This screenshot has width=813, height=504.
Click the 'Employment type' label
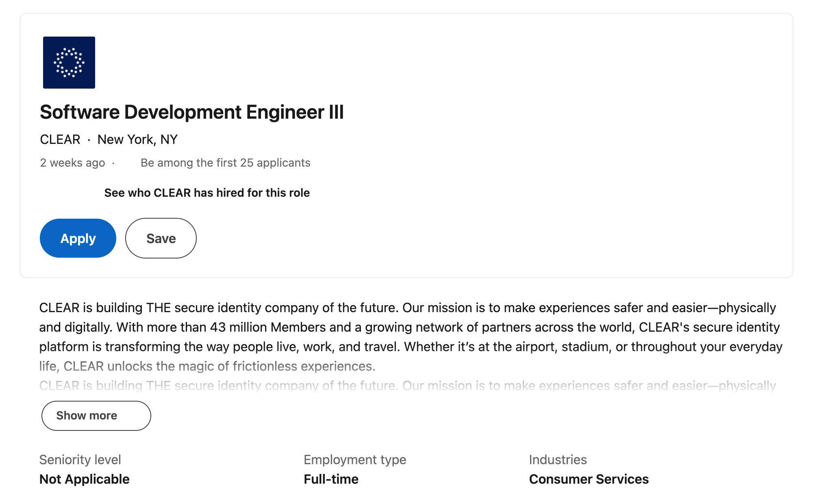point(355,460)
